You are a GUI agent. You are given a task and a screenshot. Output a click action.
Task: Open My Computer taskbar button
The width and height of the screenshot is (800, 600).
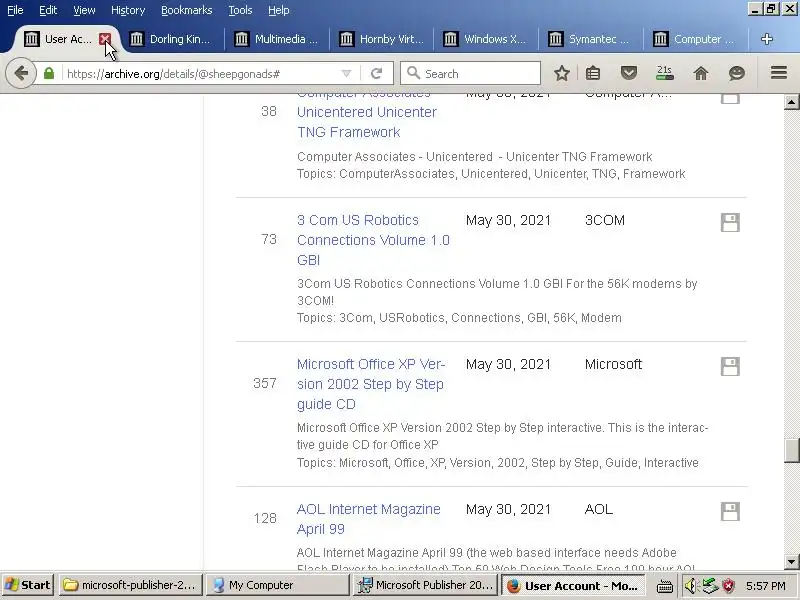coord(278,585)
